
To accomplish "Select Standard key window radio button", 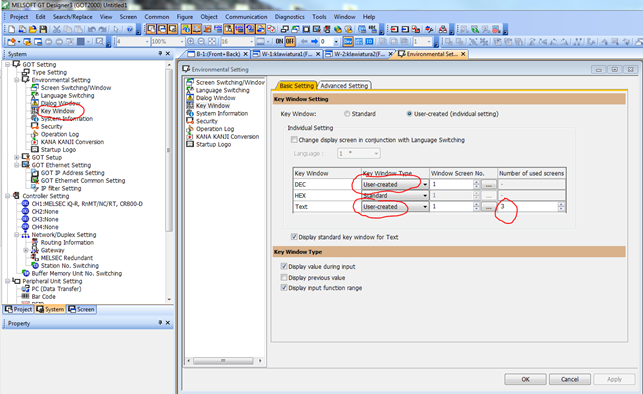I will (x=347, y=114).
